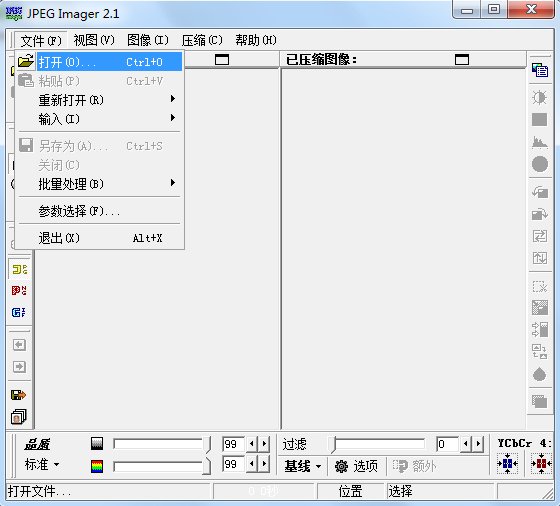The width and height of the screenshot is (560, 506).
Task: Decrease 过滤 filter value with left arrow
Action: tap(466, 444)
